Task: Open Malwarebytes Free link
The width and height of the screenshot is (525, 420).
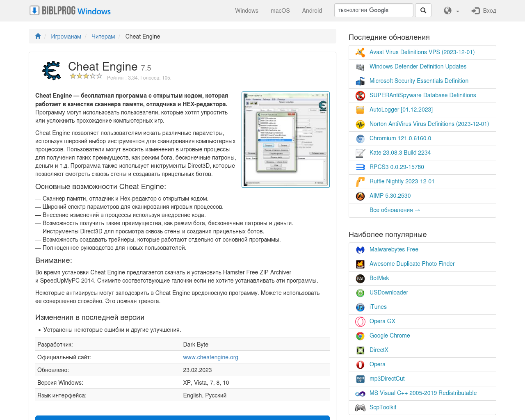Action: tap(394, 249)
